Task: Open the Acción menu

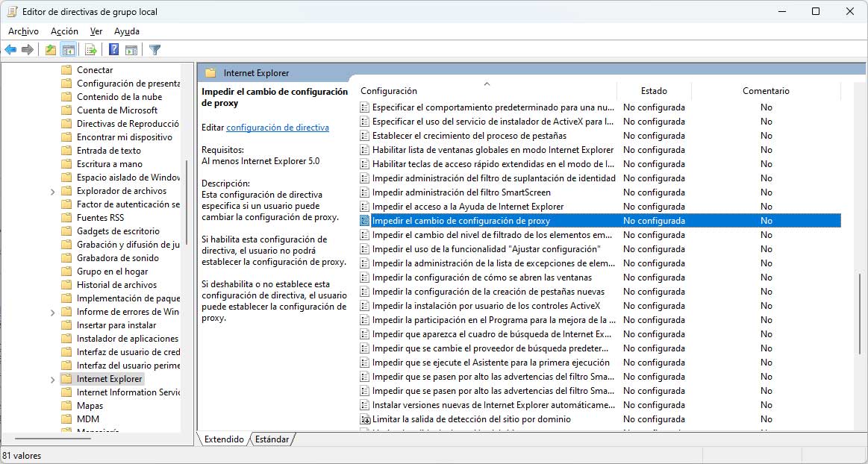Action: (x=64, y=31)
